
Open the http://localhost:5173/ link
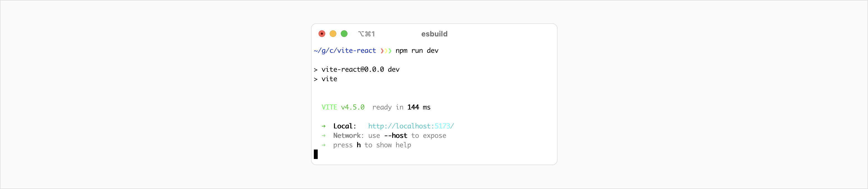pos(411,126)
